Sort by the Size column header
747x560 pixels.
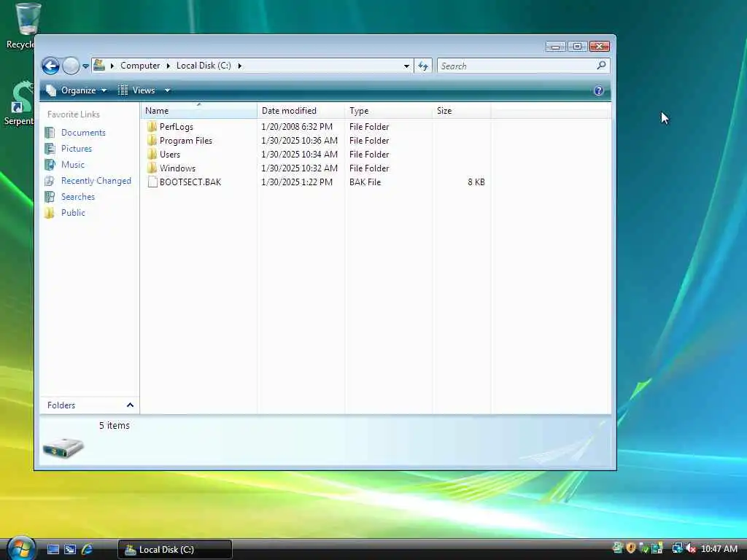click(x=462, y=111)
